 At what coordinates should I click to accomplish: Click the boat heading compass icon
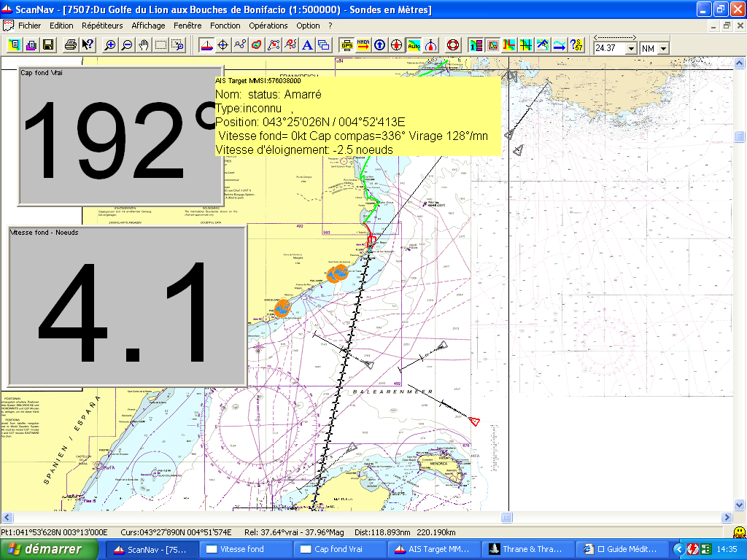[430, 45]
